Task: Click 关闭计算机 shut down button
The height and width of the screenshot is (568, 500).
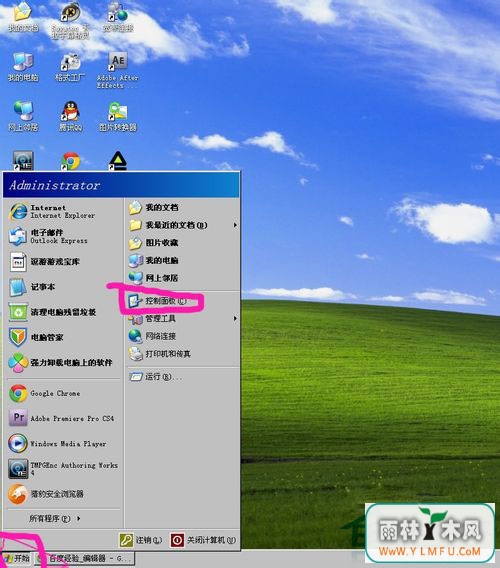Action: click(x=203, y=540)
